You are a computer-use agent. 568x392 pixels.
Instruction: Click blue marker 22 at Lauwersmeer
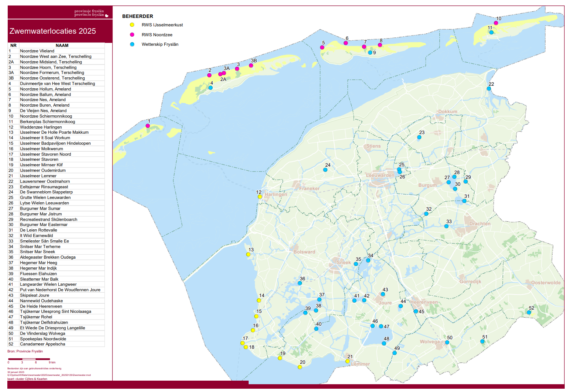489,89
